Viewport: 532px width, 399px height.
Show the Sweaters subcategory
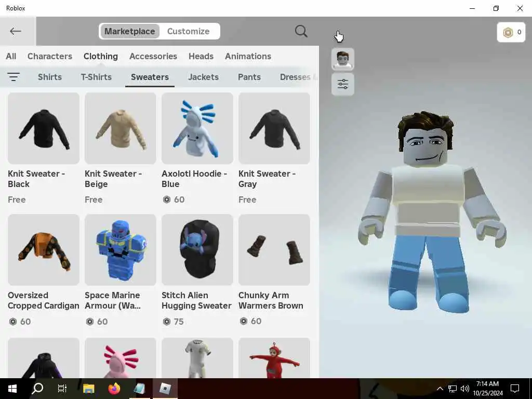150,77
